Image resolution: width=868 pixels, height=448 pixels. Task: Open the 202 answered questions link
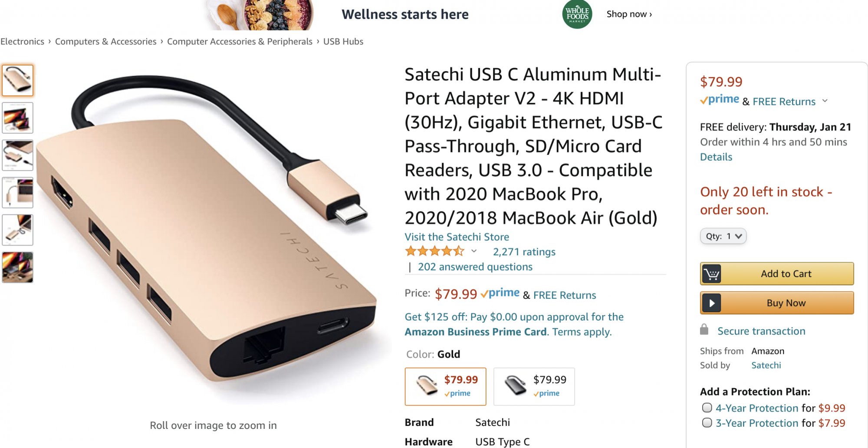475,267
